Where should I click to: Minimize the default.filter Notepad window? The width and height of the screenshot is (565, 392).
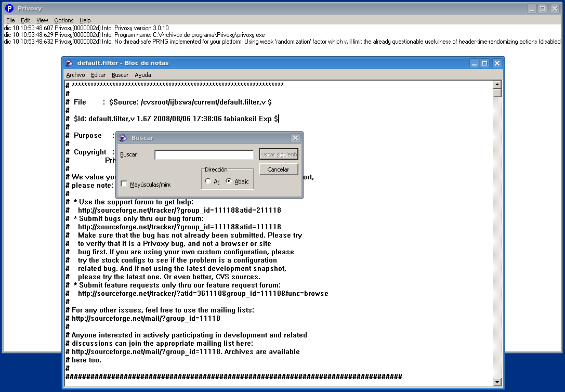point(475,63)
